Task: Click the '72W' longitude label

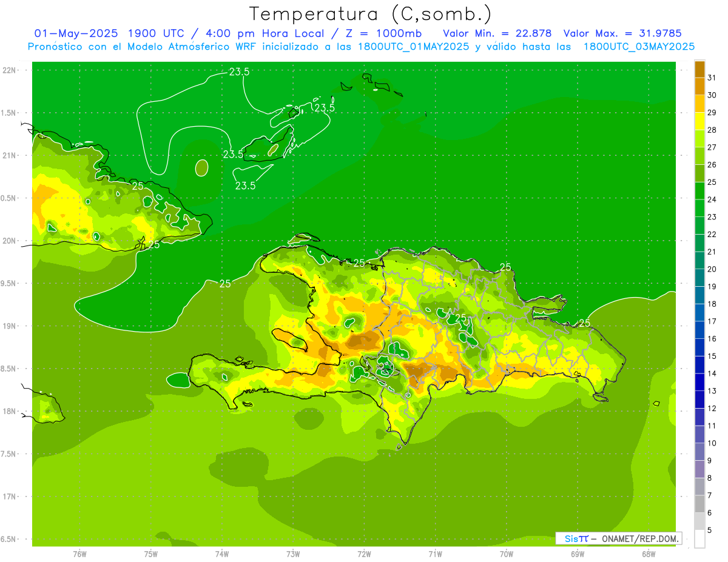Action: pyautogui.click(x=364, y=554)
